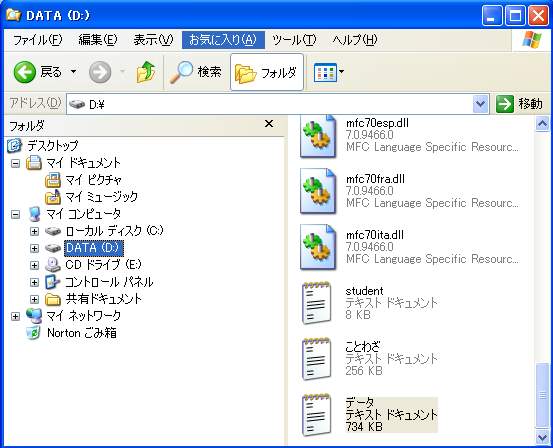The width and height of the screenshot is (553, 448).
Task: Open the お気に入り(A) menu
Action: (223, 40)
